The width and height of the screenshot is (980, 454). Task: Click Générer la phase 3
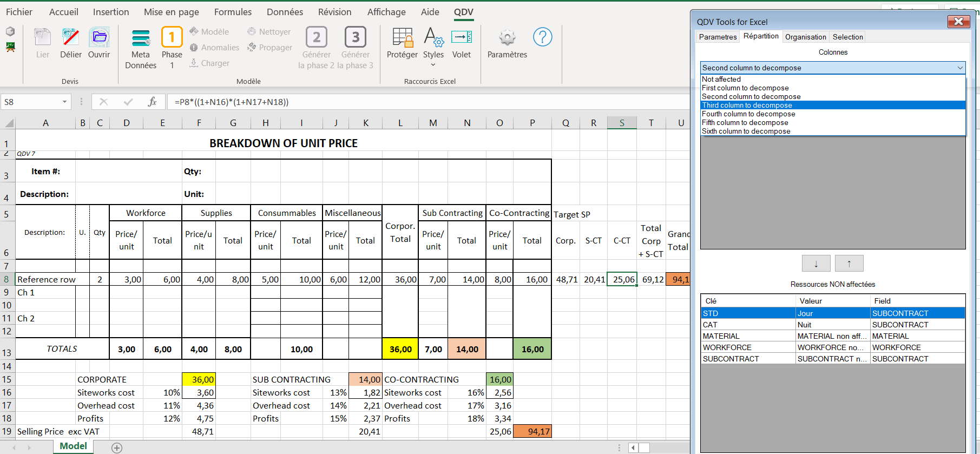(356, 49)
